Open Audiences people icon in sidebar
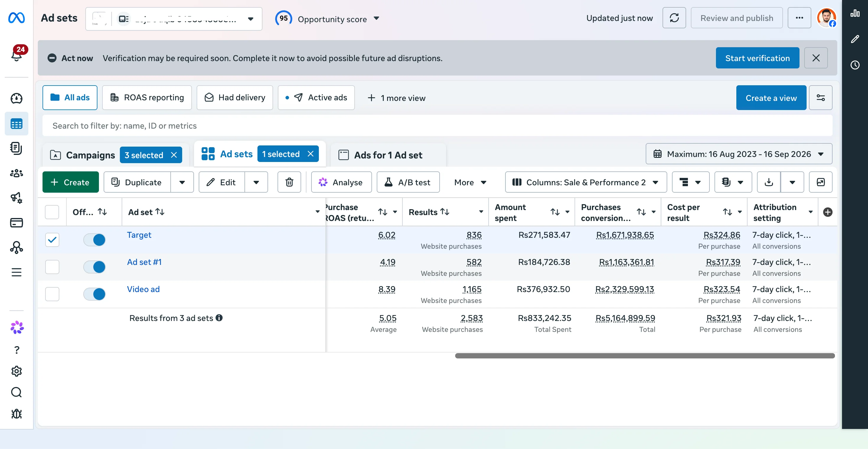868x449 pixels. coord(16,173)
